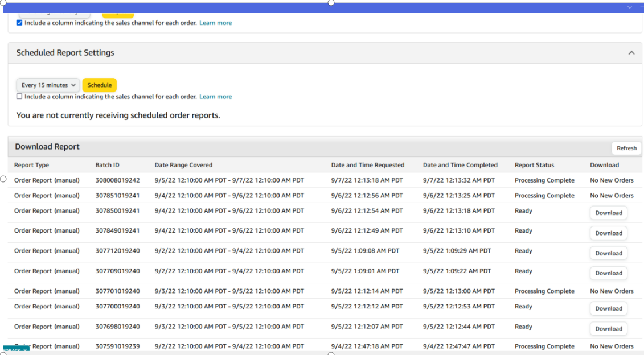The image size is (644, 355).
Task: Uncheck the sales channel column checkbox at top
Action: (x=19, y=23)
